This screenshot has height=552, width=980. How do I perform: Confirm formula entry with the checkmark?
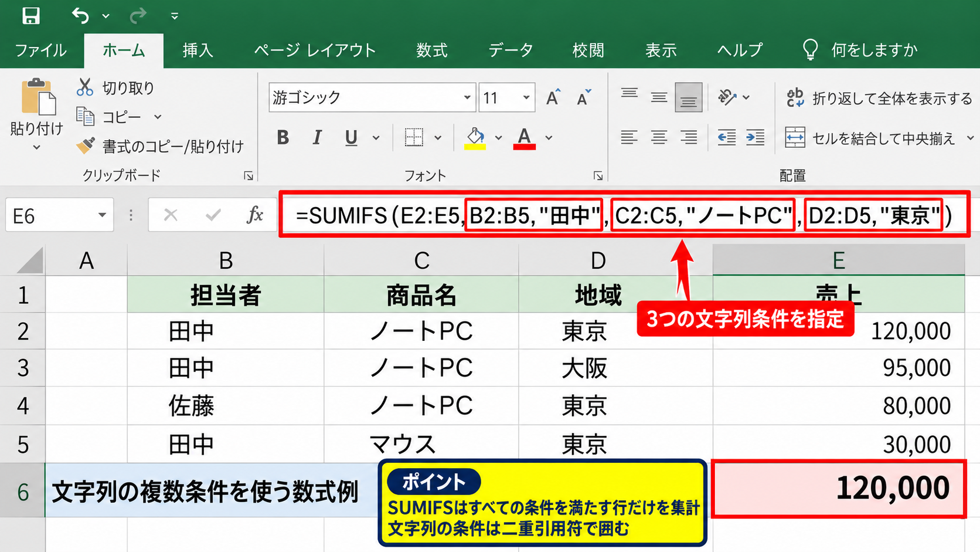(213, 215)
